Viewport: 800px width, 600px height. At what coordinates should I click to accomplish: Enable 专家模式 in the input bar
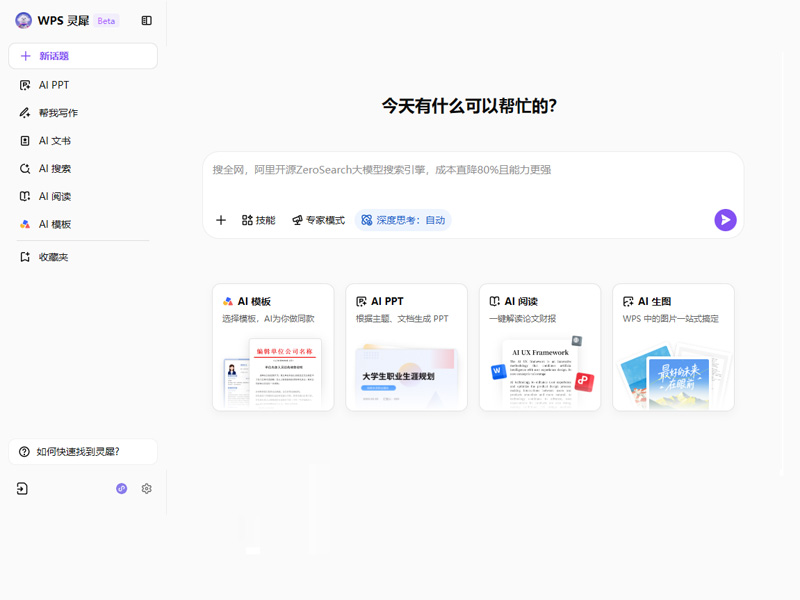click(x=320, y=220)
